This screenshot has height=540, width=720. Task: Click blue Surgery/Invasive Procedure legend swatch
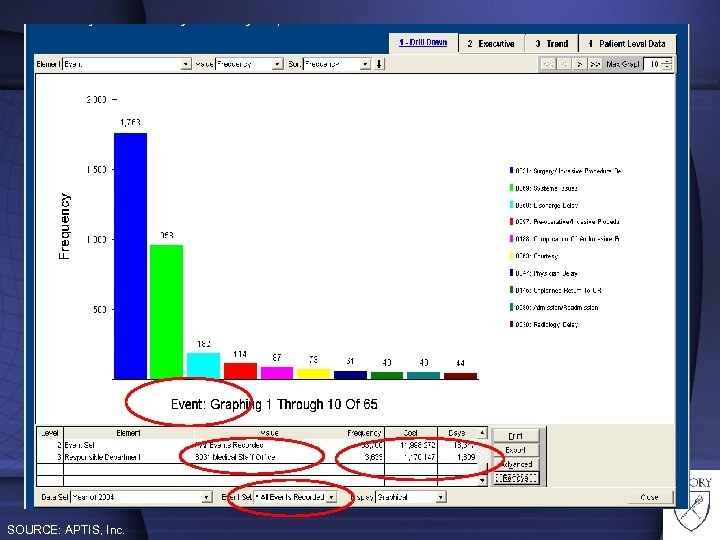pyautogui.click(x=511, y=170)
